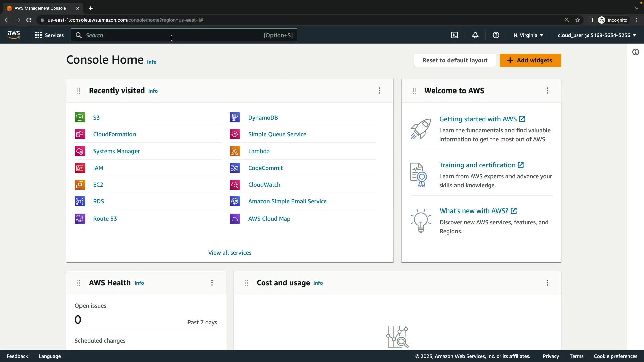
Task: Click the notifications bell icon
Action: pyautogui.click(x=475, y=35)
